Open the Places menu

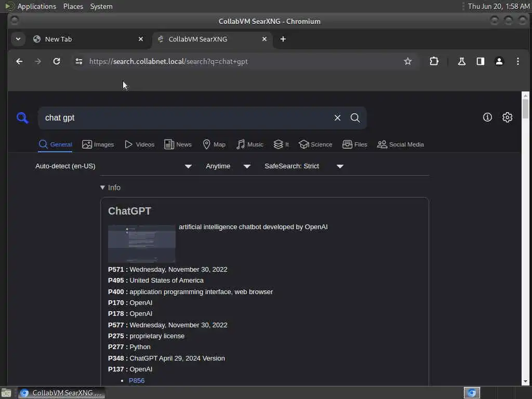click(x=73, y=6)
